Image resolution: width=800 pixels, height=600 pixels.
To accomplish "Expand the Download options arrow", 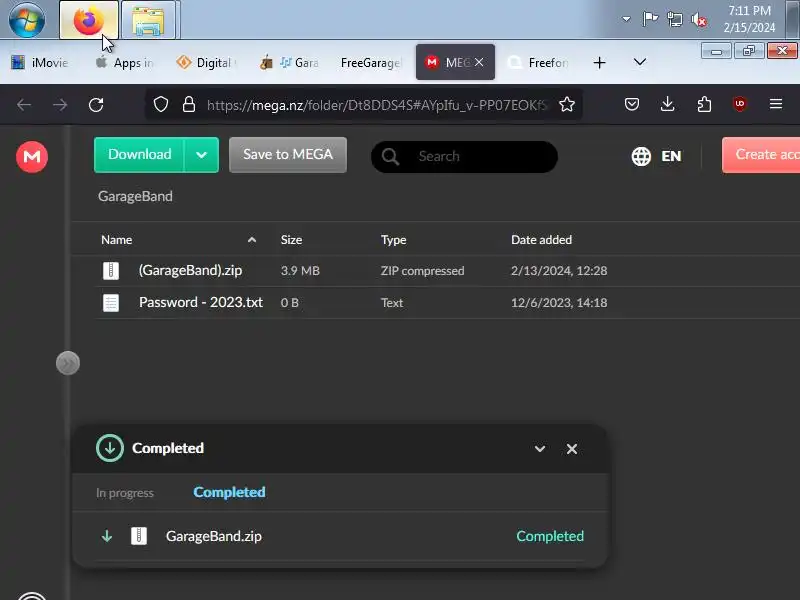I will pos(202,155).
